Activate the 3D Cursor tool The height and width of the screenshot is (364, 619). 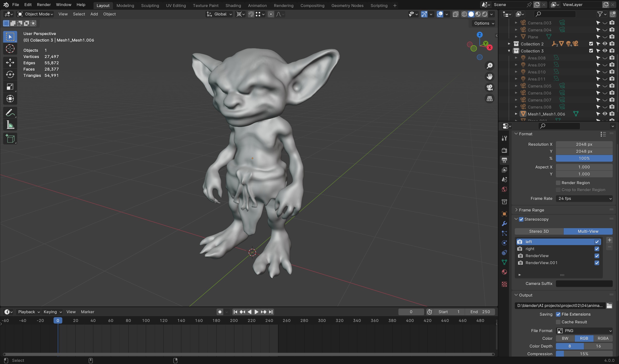[10, 49]
